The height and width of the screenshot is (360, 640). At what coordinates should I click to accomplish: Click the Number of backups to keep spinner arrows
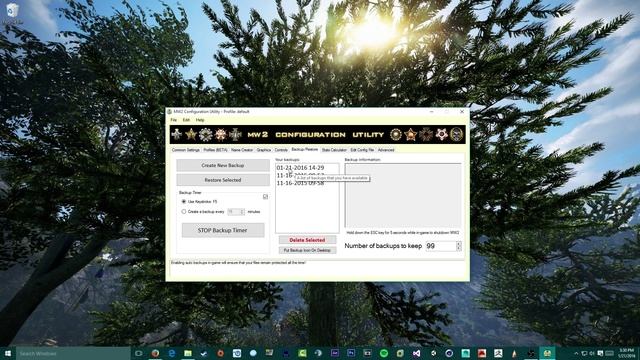point(459,246)
